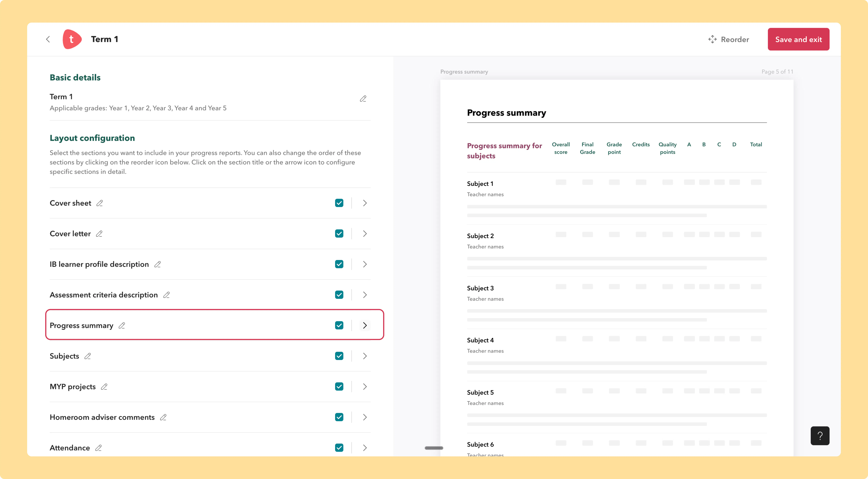
Task: Click the Reorder text button
Action: [735, 39]
